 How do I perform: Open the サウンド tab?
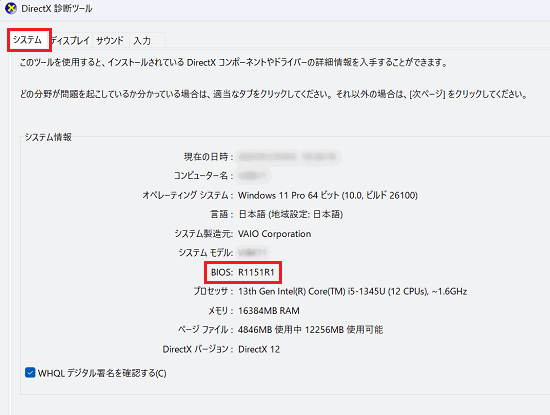pyautogui.click(x=110, y=41)
